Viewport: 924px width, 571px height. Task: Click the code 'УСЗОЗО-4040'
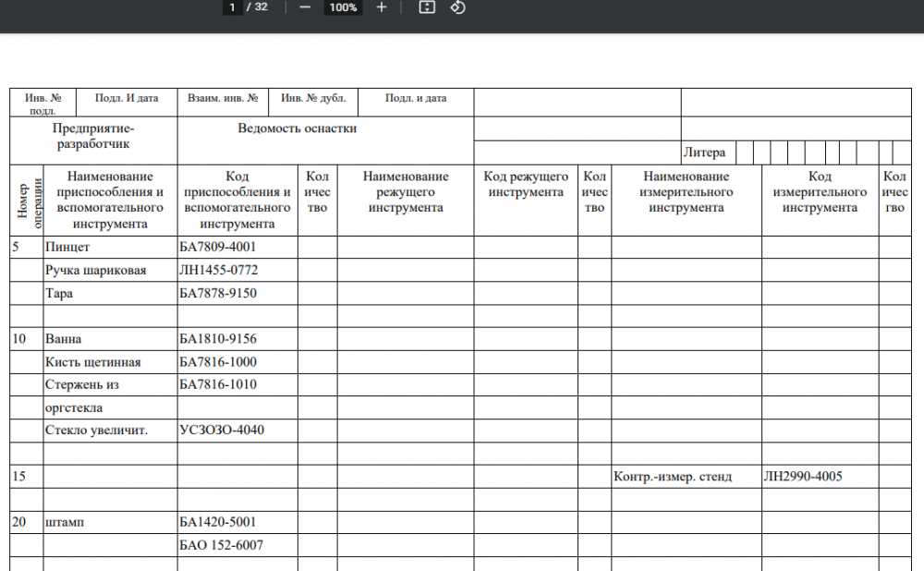click(x=222, y=431)
